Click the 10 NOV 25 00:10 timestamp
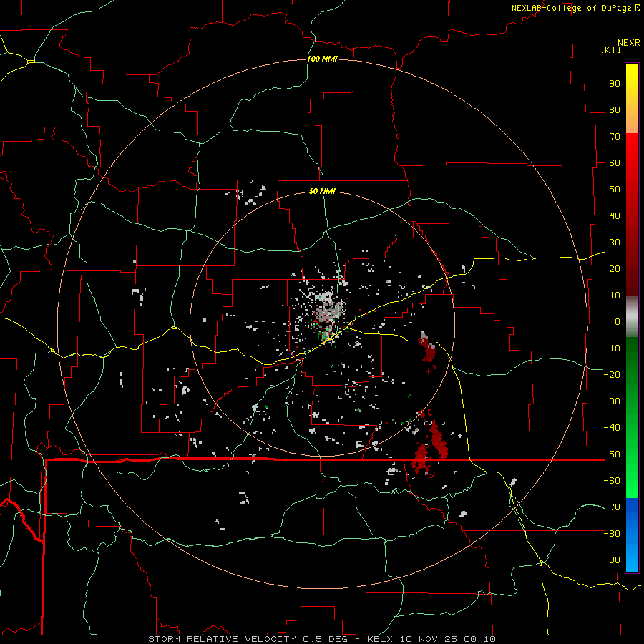 pyautogui.click(x=448, y=639)
